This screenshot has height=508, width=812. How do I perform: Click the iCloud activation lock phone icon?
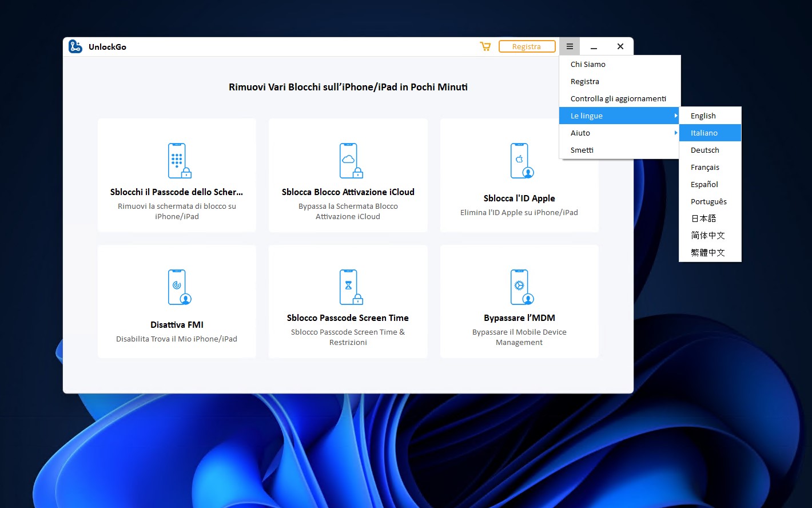(x=351, y=161)
